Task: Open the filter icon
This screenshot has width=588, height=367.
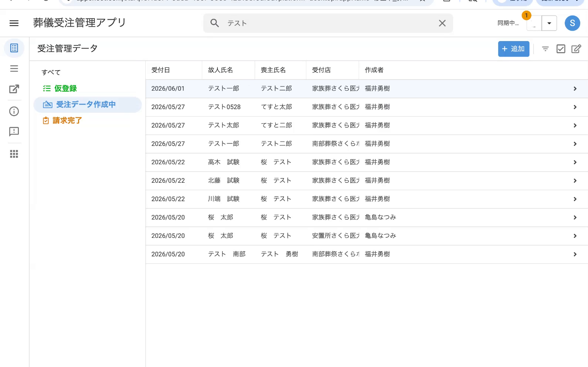Action: pos(545,49)
